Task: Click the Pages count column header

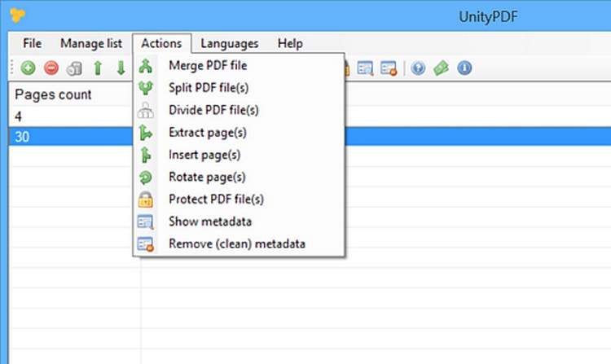Action: tap(54, 94)
